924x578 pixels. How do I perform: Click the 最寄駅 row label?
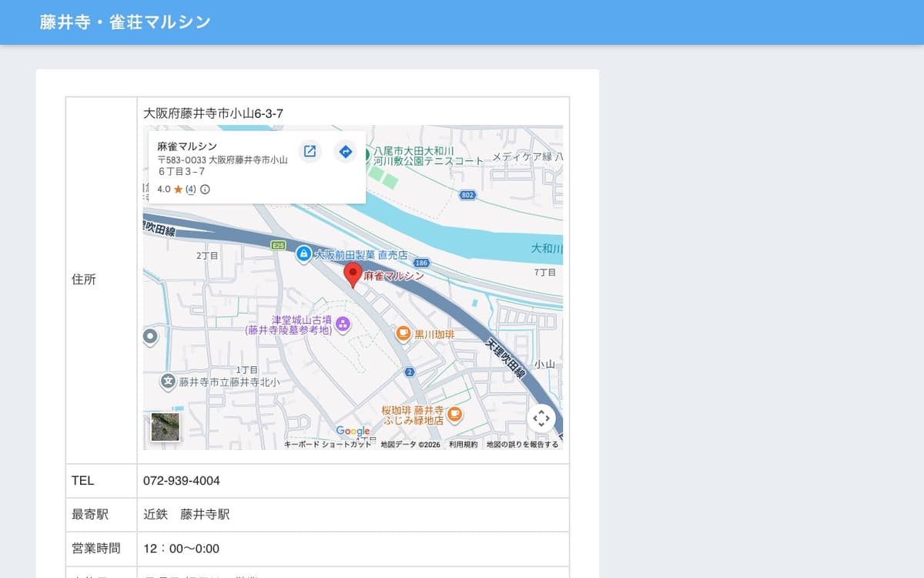tap(90, 514)
